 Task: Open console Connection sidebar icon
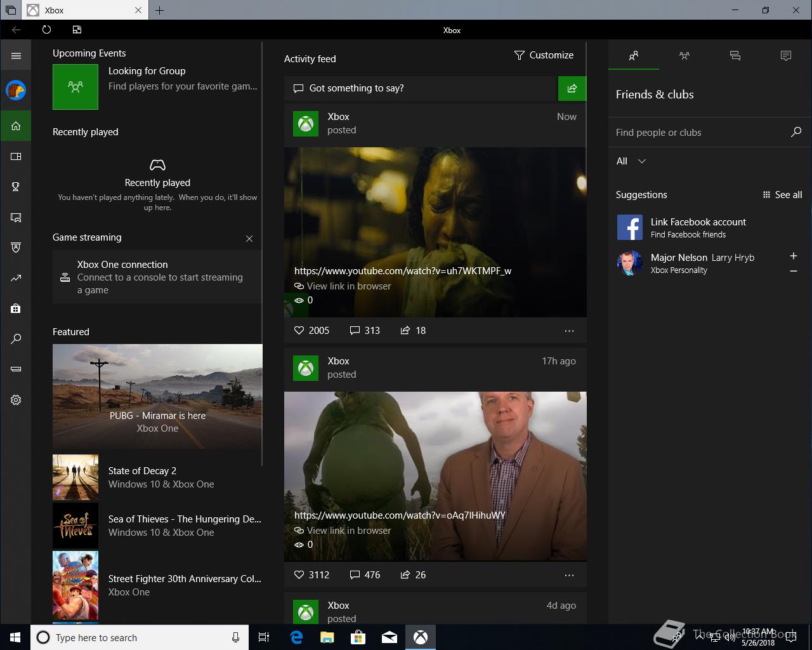16,369
